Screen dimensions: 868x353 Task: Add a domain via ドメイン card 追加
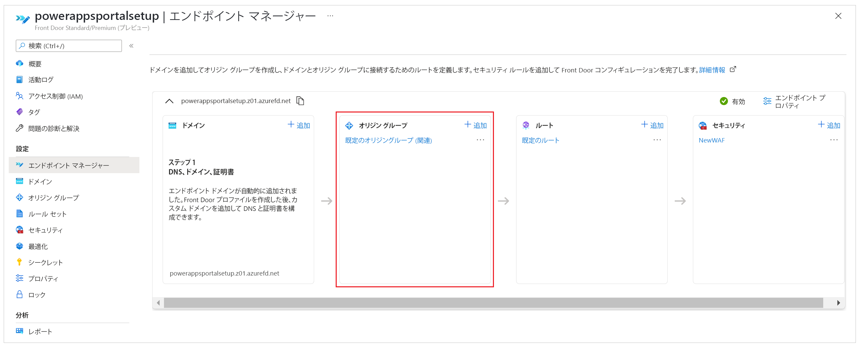(x=299, y=125)
